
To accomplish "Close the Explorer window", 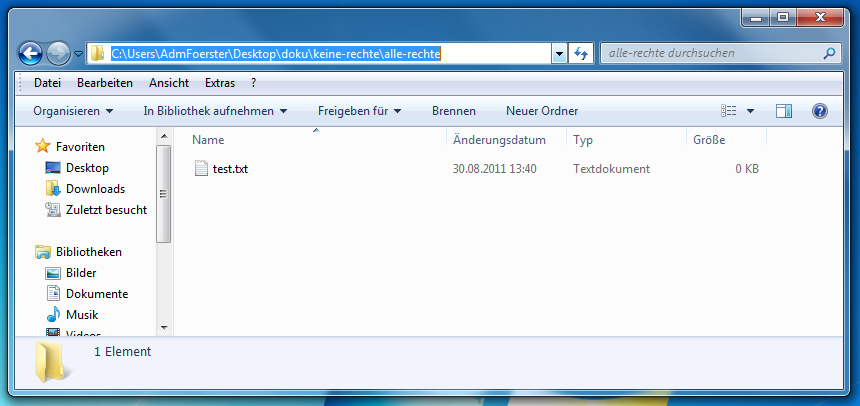I will pos(820,18).
